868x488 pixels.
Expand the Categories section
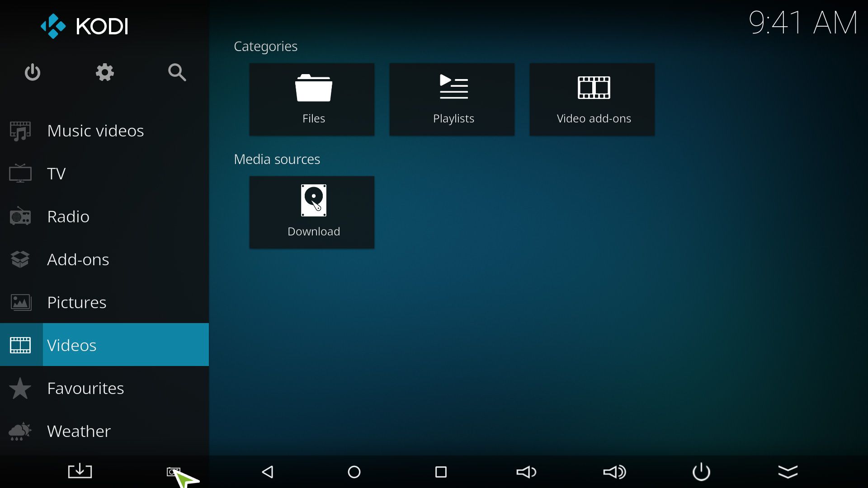tap(265, 45)
